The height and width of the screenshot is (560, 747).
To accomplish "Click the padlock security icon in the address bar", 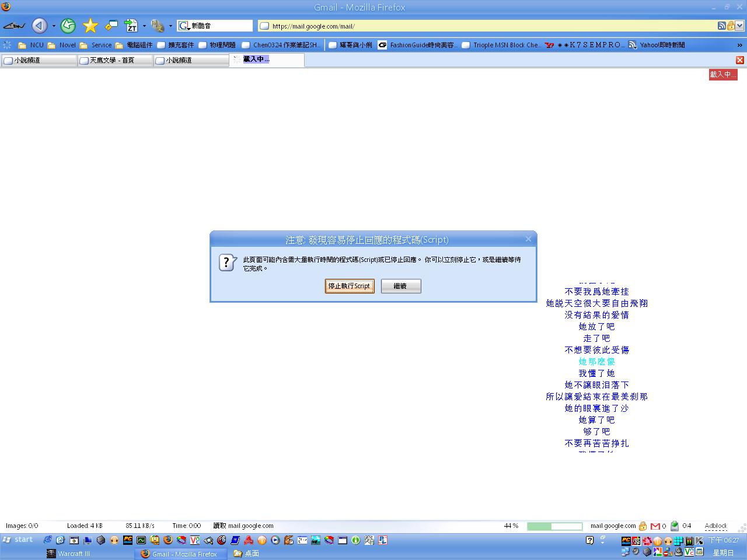I will [x=731, y=26].
